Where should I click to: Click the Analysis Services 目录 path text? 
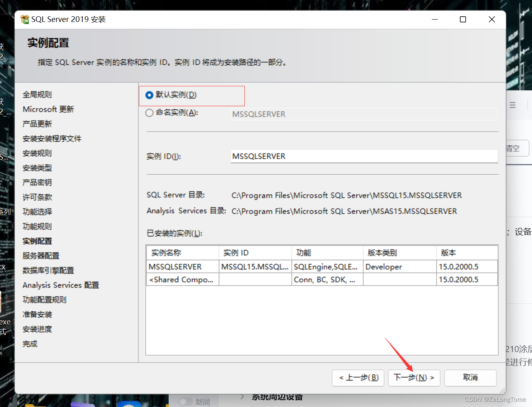[x=344, y=211]
